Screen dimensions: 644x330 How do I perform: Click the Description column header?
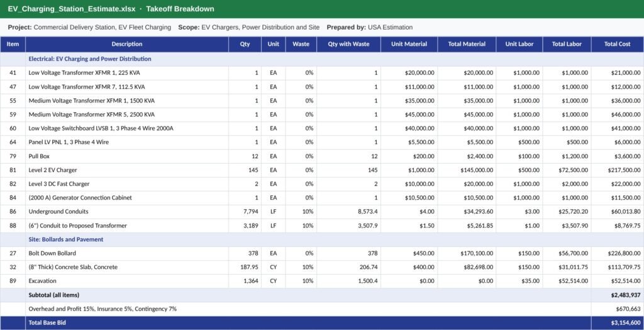pyautogui.click(x=127, y=44)
